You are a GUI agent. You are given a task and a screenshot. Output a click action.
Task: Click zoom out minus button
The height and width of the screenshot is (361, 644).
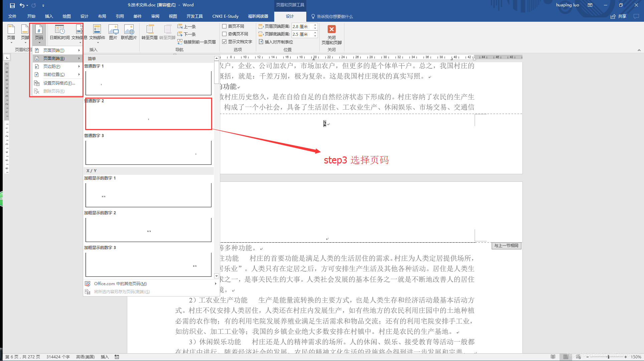(x=588, y=357)
